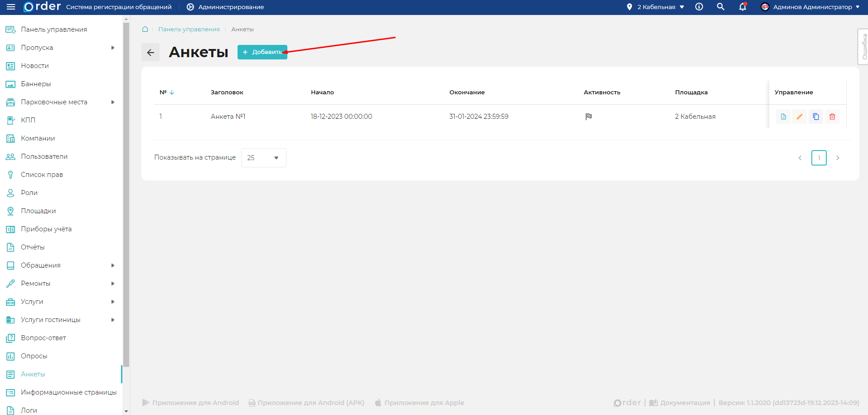Image resolution: width=868 pixels, height=415 pixels.
Task: Click the orange edit pencil icon
Action: (799, 117)
